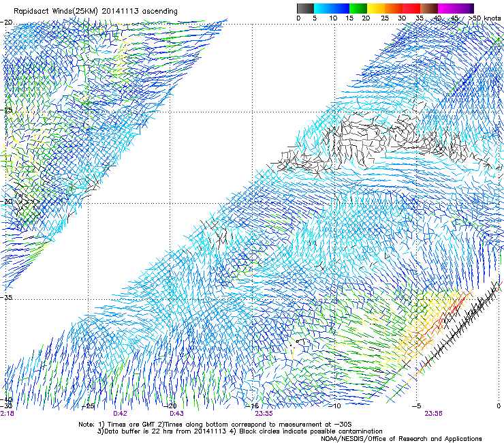This screenshot has width=504, height=443.
Task: Click the 'Rapidsact Winds(25KM) 20141113 ascending' title
Action: pos(95,12)
